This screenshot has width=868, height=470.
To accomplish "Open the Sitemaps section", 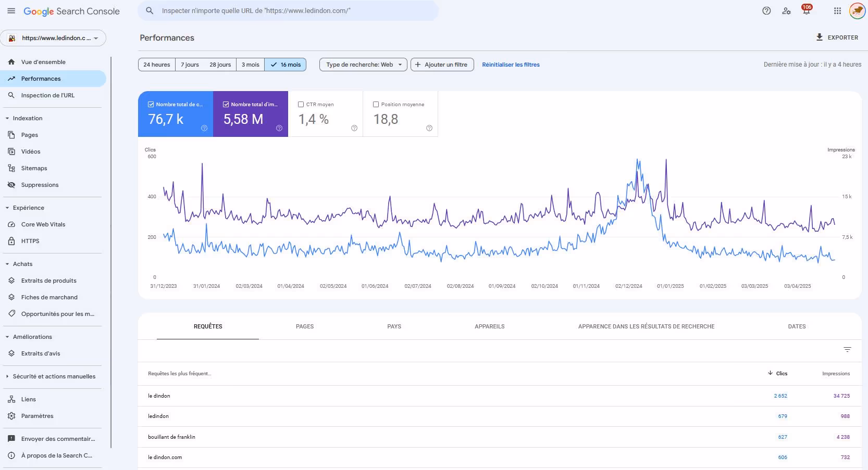I will [54, 168].
